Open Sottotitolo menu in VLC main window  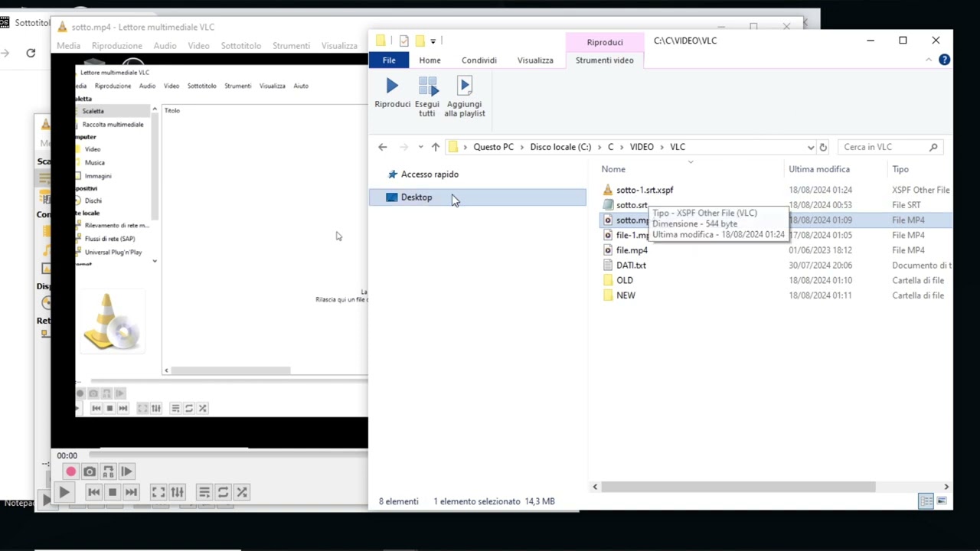241,46
